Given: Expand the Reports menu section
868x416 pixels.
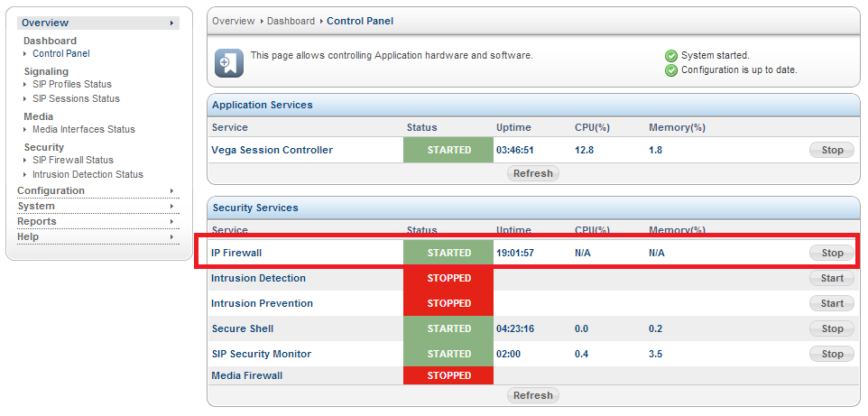Looking at the screenshot, I should click(x=98, y=222).
